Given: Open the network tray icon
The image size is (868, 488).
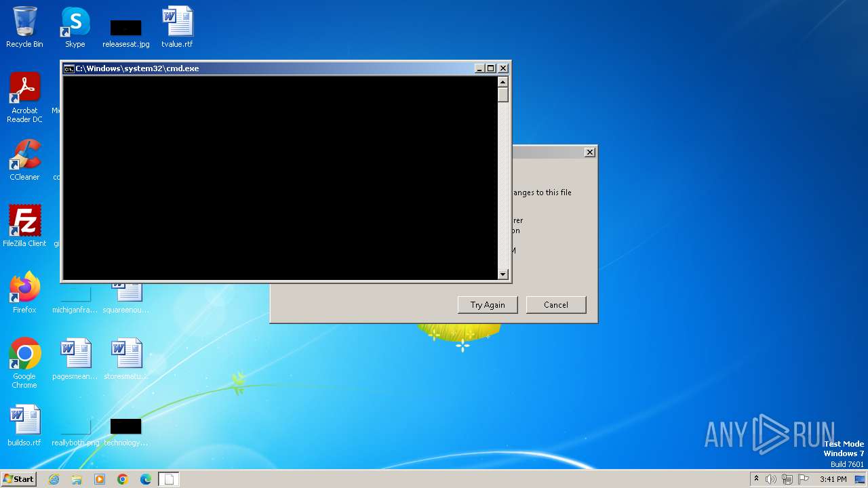Looking at the screenshot, I should 787,479.
